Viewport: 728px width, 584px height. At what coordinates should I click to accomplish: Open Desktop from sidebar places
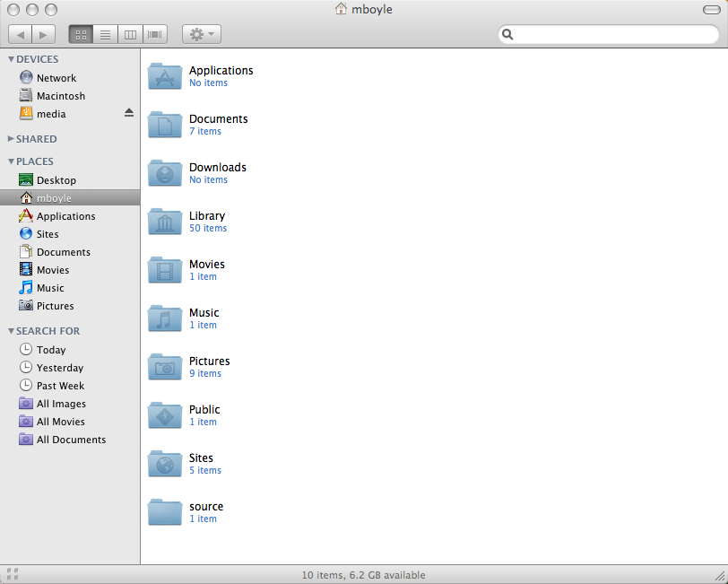pyautogui.click(x=70, y=179)
